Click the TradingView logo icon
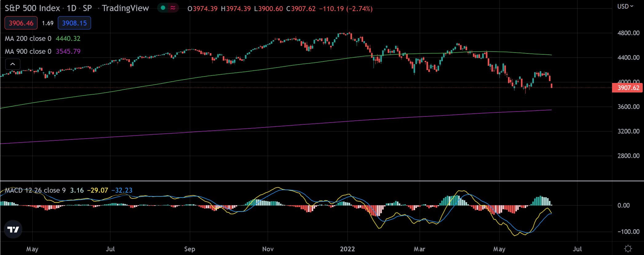 click(13, 229)
